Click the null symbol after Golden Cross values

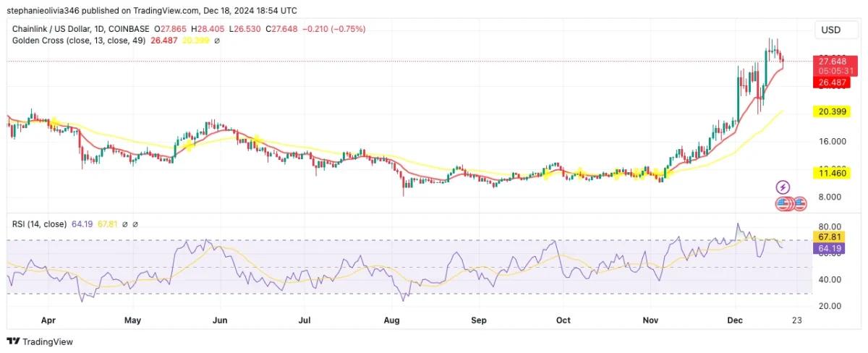[x=217, y=41]
